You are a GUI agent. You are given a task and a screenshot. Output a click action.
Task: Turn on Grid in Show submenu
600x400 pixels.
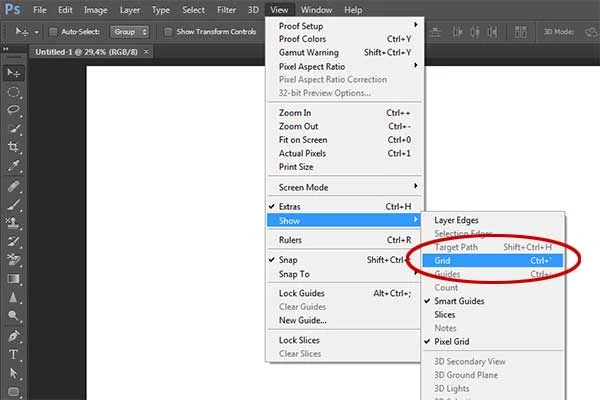pos(492,261)
